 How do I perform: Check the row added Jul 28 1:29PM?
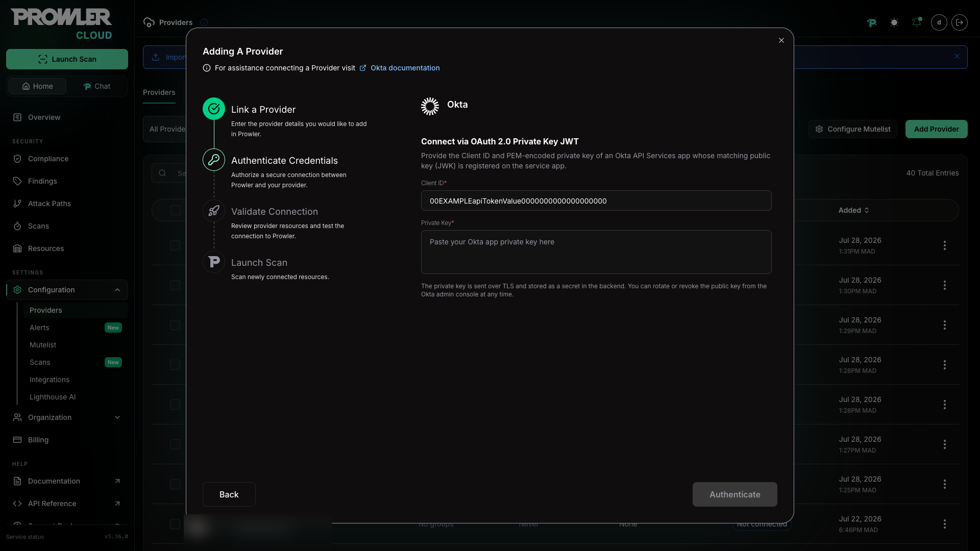(175, 325)
